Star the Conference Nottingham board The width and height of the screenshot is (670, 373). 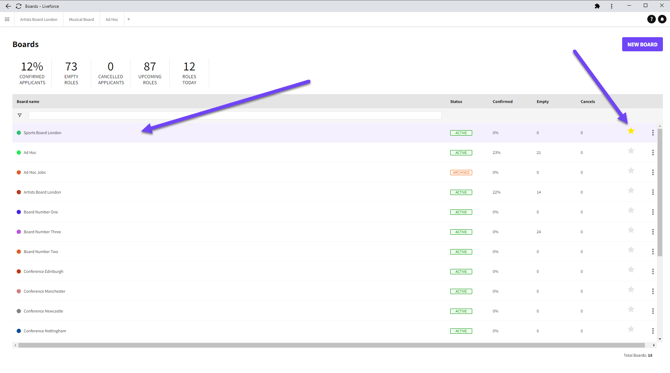pos(631,329)
